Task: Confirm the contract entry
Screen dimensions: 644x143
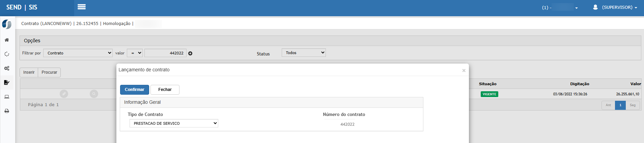Action: (x=135, y=90)
